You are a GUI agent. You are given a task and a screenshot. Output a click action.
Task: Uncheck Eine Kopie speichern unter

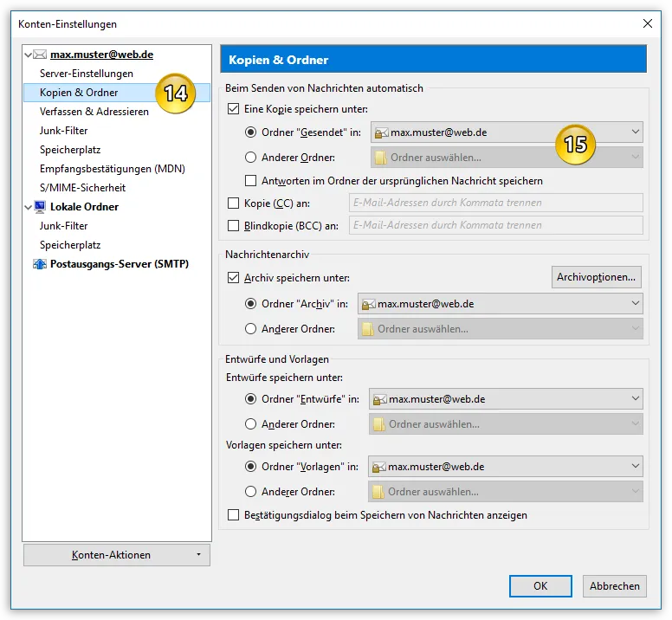coord(233,109)
